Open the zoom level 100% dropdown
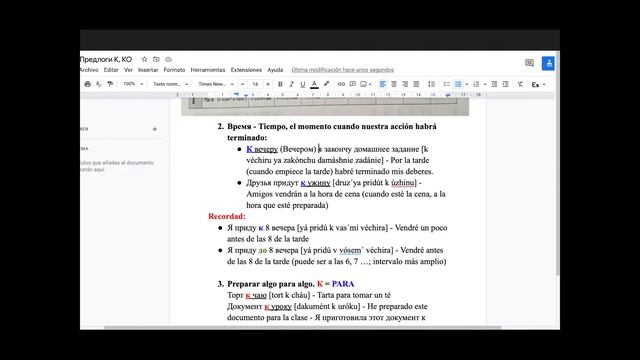 pyautogui.click(x=133, y=84)
